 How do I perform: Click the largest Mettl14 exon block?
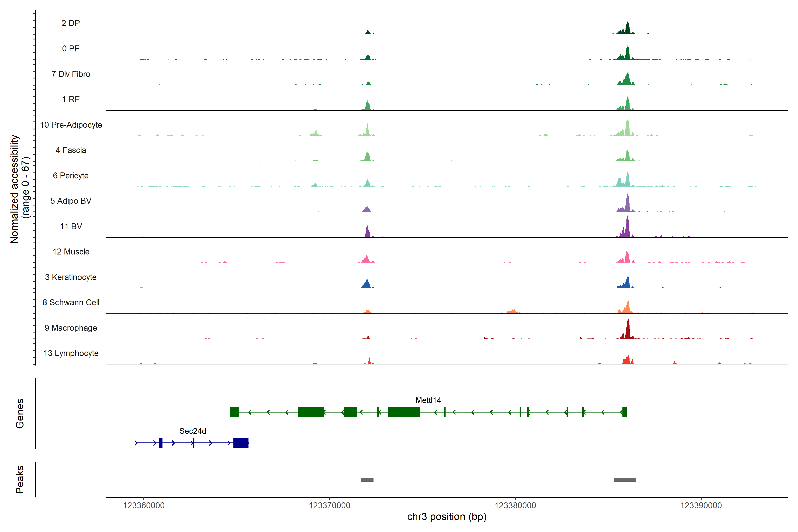[x=404, y=412]
